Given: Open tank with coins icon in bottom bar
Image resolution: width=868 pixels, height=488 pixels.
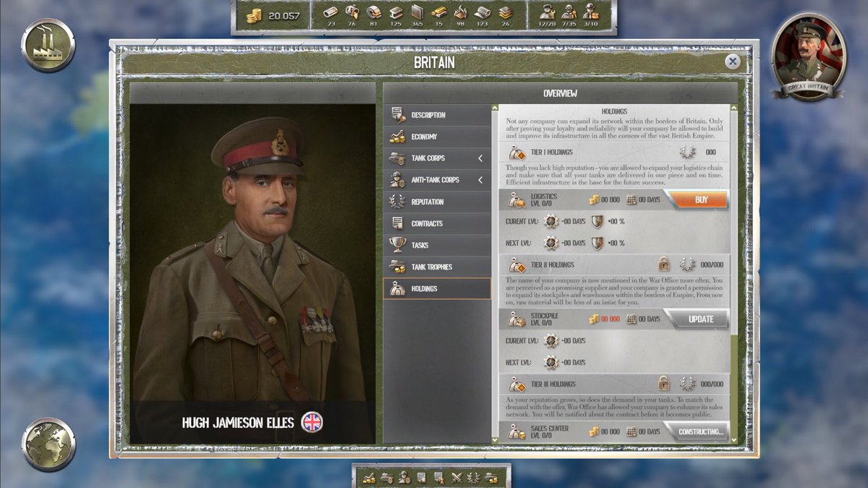Looking at the screenshot, I should coord(492,477).
